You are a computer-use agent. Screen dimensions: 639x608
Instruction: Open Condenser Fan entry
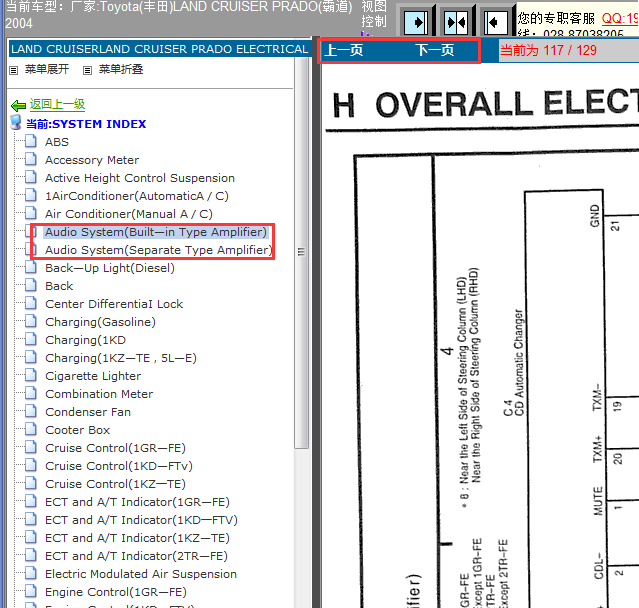tap(88, 412)
